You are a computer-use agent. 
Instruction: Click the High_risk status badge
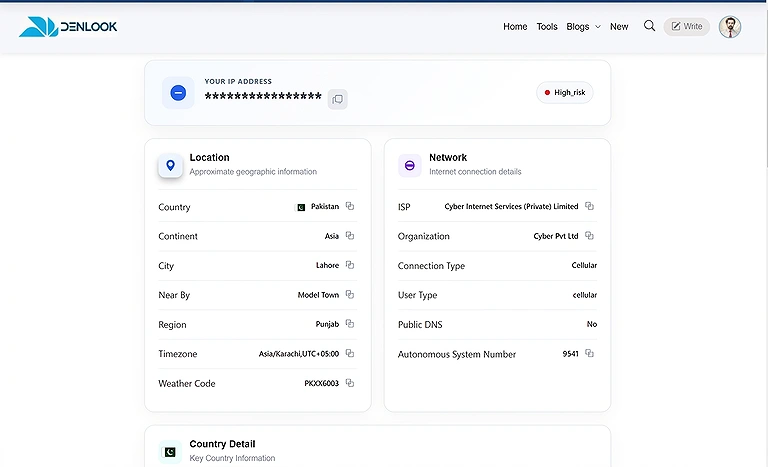pos(565,93)
